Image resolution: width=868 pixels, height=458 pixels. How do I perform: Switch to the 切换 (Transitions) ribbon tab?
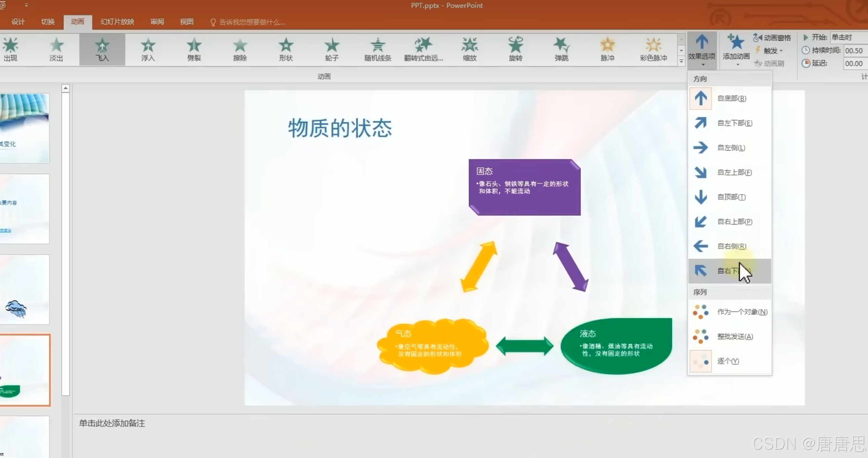click(x=48, y=22)
